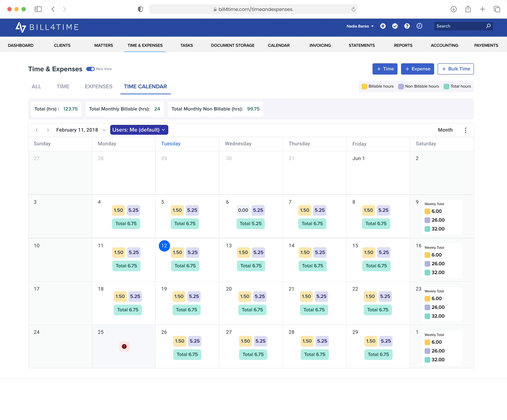Switch to the EXPENSES tab
507x420 pixels.
point(99,86)
